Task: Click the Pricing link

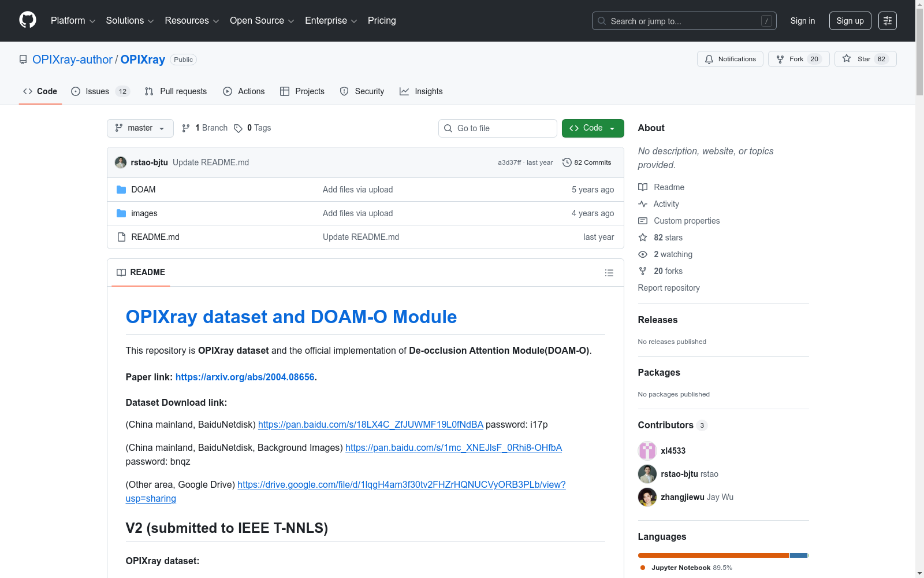Action: [x=382, y=21]
